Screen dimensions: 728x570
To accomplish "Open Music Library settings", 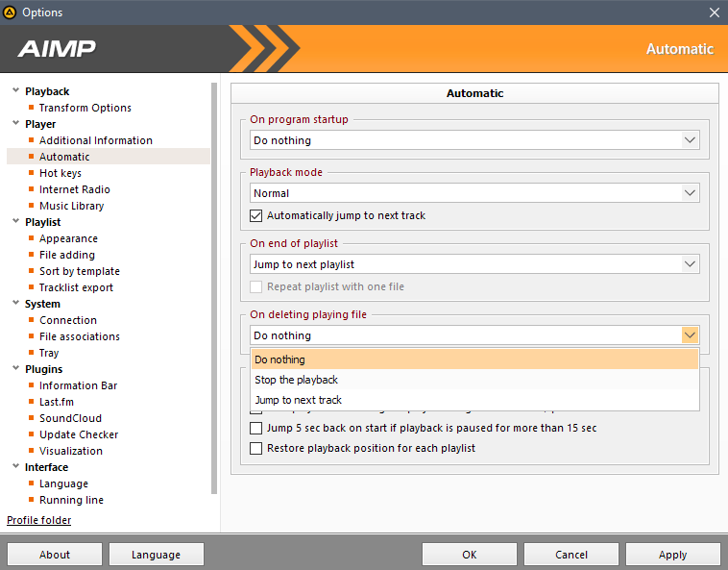I will pos(71,206).
